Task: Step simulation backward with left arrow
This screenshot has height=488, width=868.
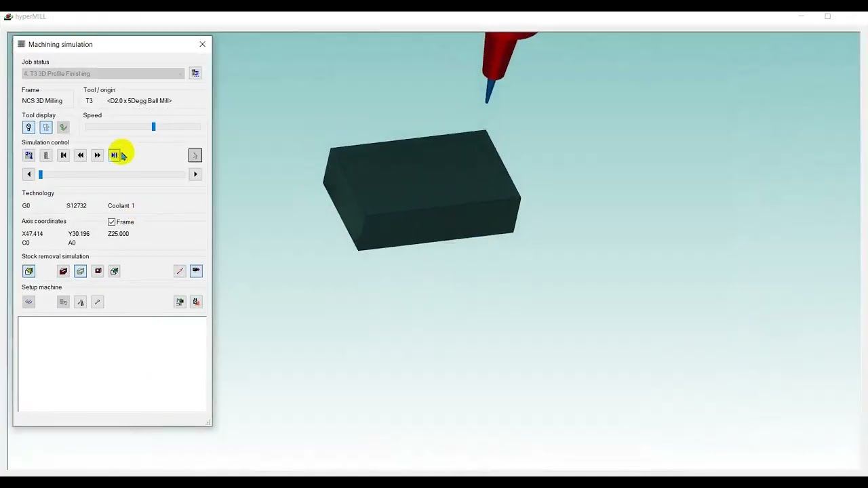Action: click(x=28, y=175)
